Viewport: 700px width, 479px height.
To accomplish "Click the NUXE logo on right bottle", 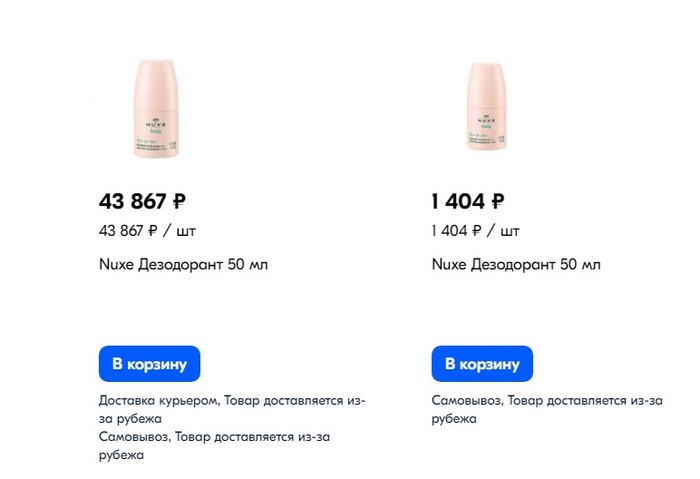I will (x=486, y=118).
